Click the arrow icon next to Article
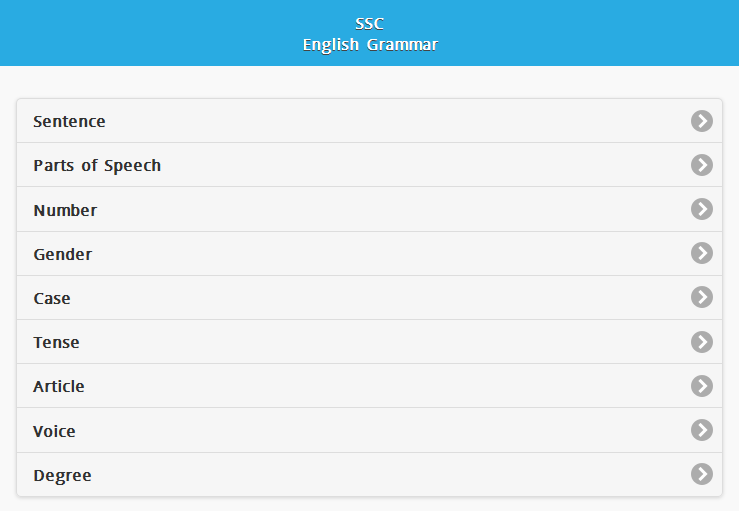Image resolution: width=739 pixels, height=511 pixels. [702, 386]
